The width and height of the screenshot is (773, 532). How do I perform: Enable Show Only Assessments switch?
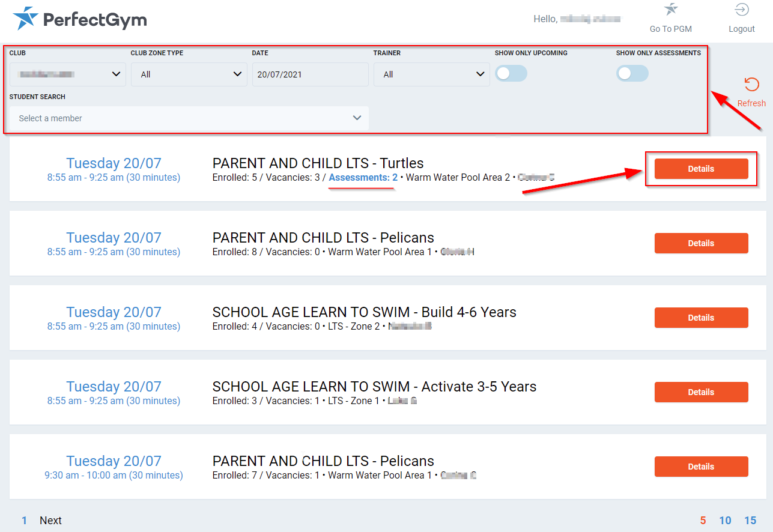coord(632,73)
